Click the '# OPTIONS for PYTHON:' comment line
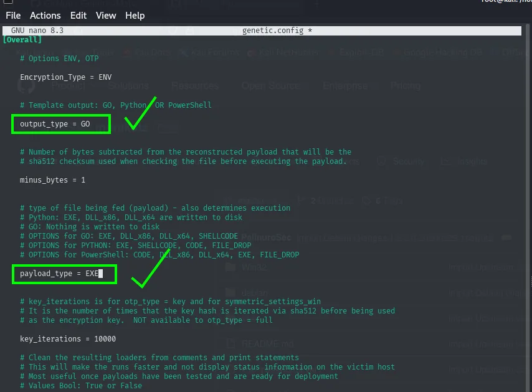 pyautogui.click(x=135, y=246)
